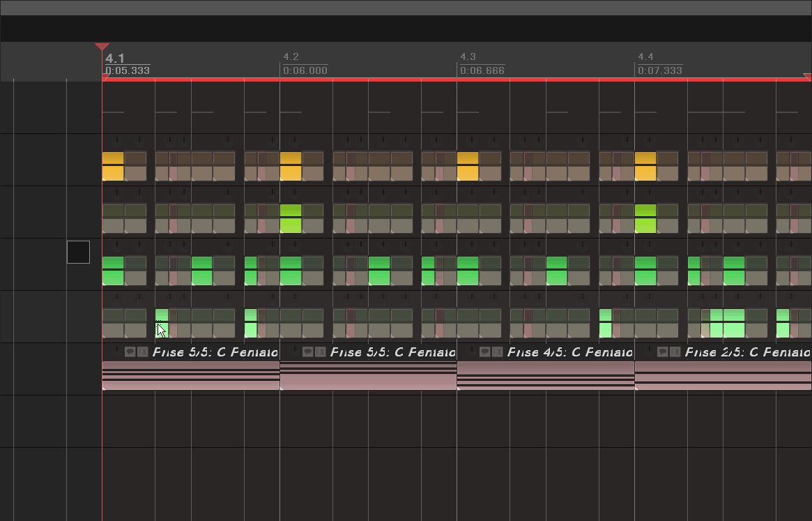This screenshot has width=812, height=521.
Task: Open FX icon on Phrase 4/5 clip
Action: pos(497,352)
